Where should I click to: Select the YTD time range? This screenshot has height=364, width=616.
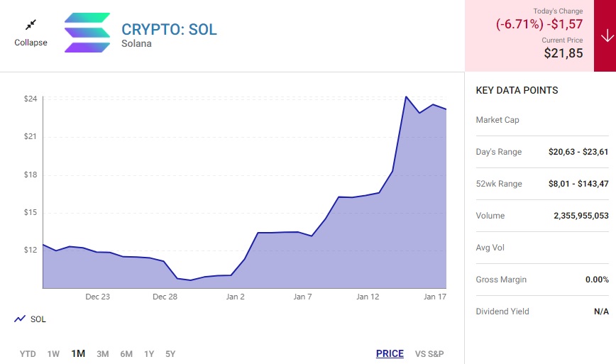click(28, 354)
